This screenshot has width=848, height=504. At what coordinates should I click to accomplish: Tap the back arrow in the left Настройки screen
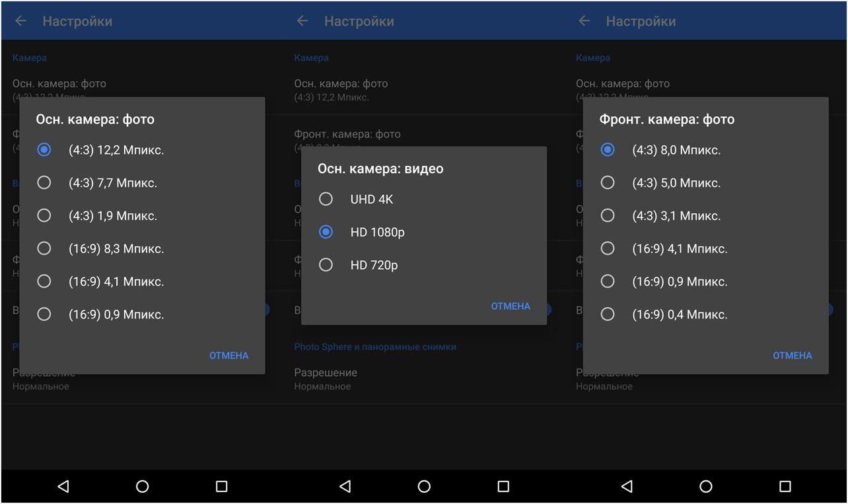pyautogui.click(x=20, y=20)
